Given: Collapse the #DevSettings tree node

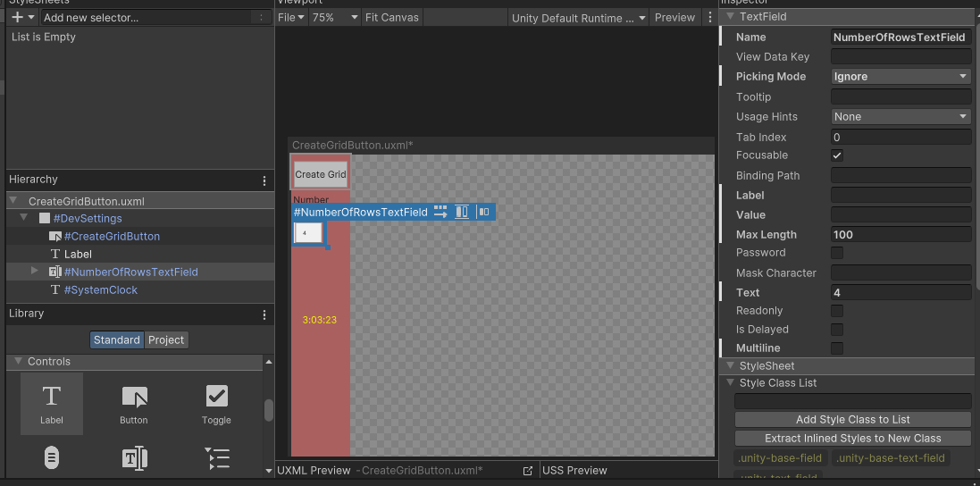Looking at the screenshot, I should 24,218.
